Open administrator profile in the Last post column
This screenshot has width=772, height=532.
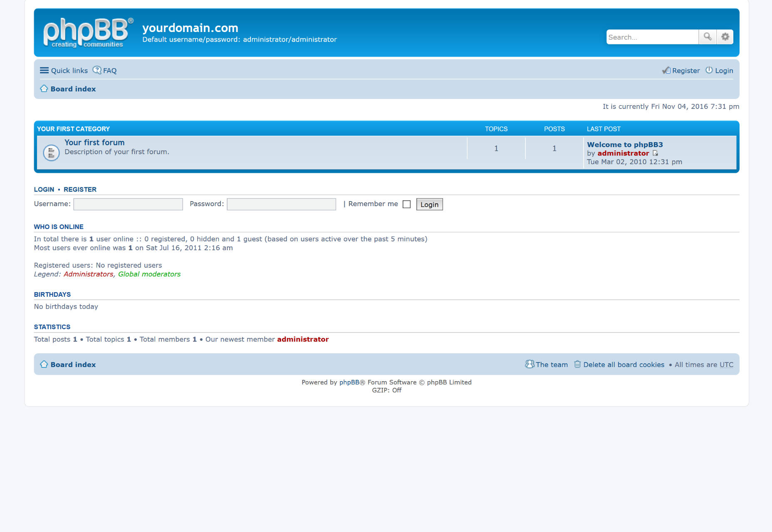tap(623, 153)
